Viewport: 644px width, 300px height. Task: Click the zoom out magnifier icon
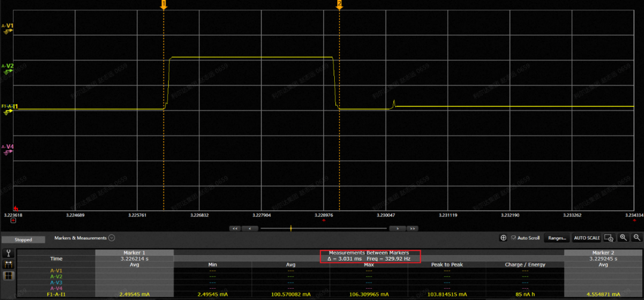coord(637,238)
